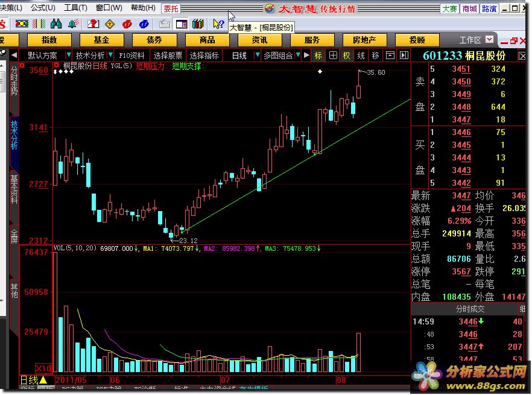This screenshot has width=532, height=395.
Task: Click the striped bars toolbar icon
Action: click(39, 24)
